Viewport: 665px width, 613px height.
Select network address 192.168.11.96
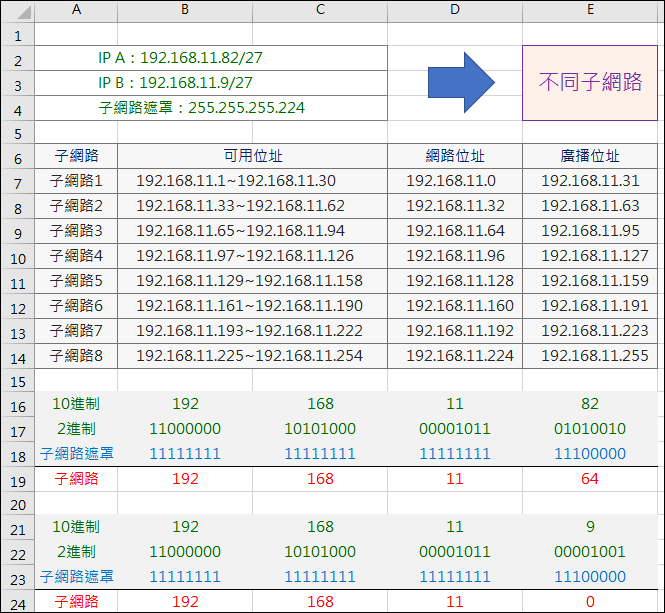pyautogui.click(x=455, y=256)
